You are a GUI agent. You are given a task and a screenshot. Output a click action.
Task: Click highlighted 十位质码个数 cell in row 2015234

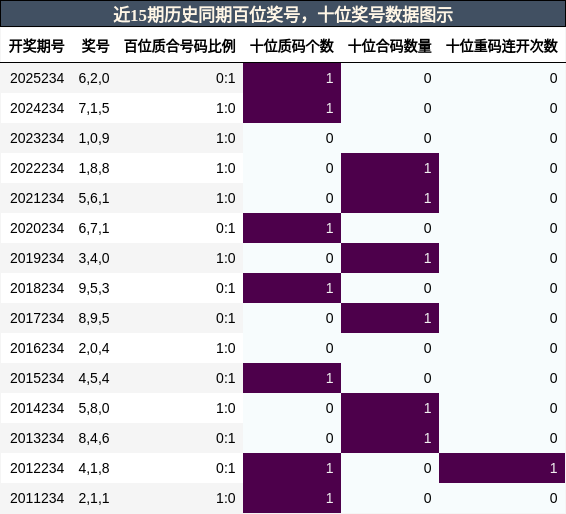pos(292,378)
